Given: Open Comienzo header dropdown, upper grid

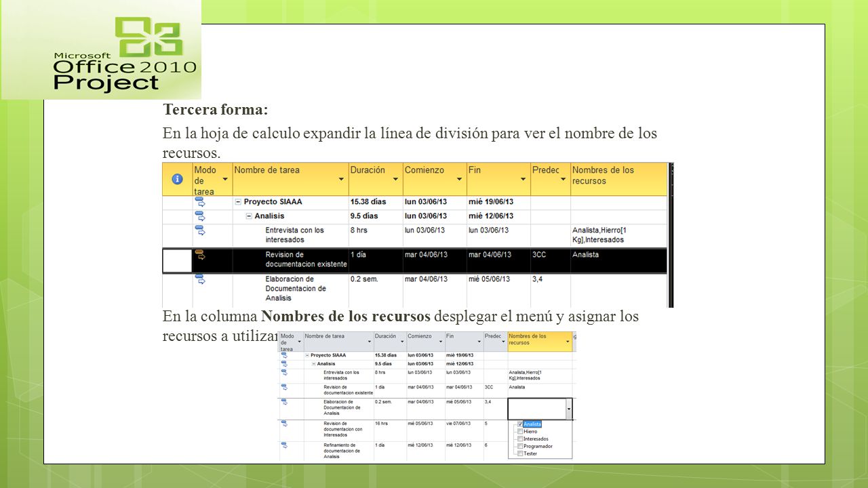Looking at the screenshot, I should click(x=459, y=180).
